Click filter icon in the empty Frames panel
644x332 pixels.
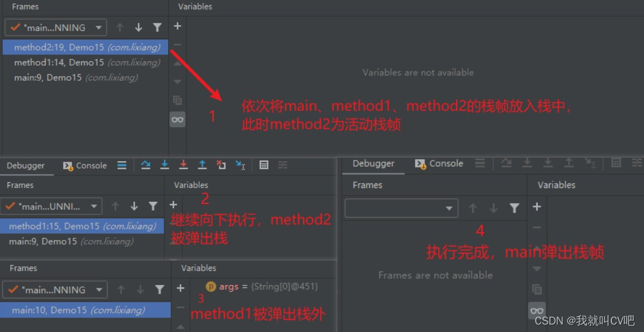pos(514,208)
